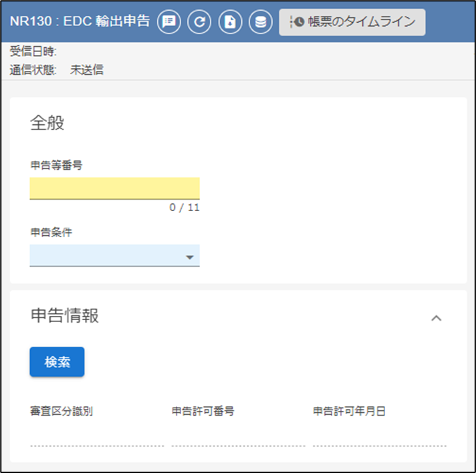Click the 0 / 11 character counter

click(185, 208)
